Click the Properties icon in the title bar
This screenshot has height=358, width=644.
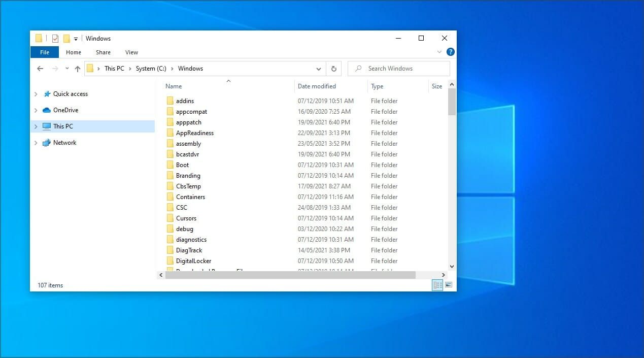click(55, 39)
